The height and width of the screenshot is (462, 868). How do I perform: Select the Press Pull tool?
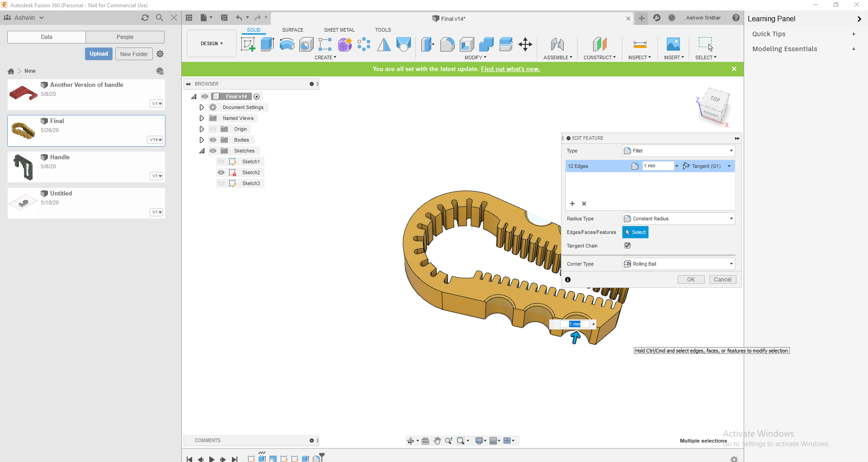pyautogui.click(x=428, y=44)
